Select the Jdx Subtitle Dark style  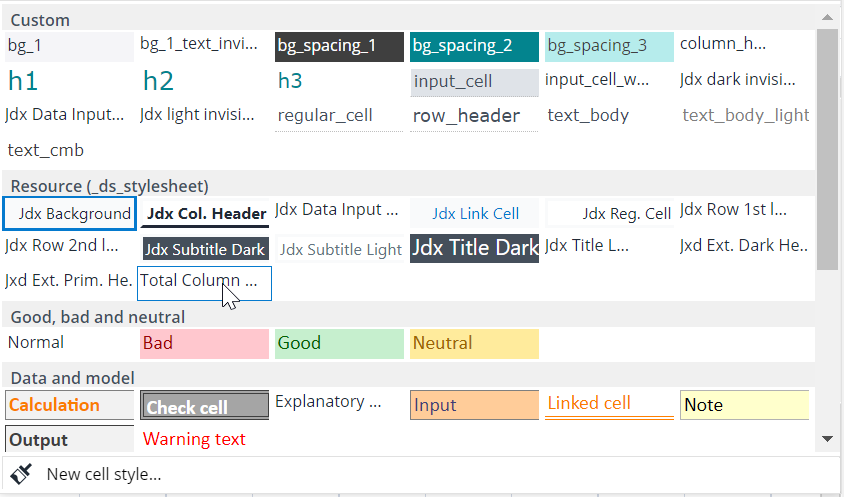click(205, 249)
